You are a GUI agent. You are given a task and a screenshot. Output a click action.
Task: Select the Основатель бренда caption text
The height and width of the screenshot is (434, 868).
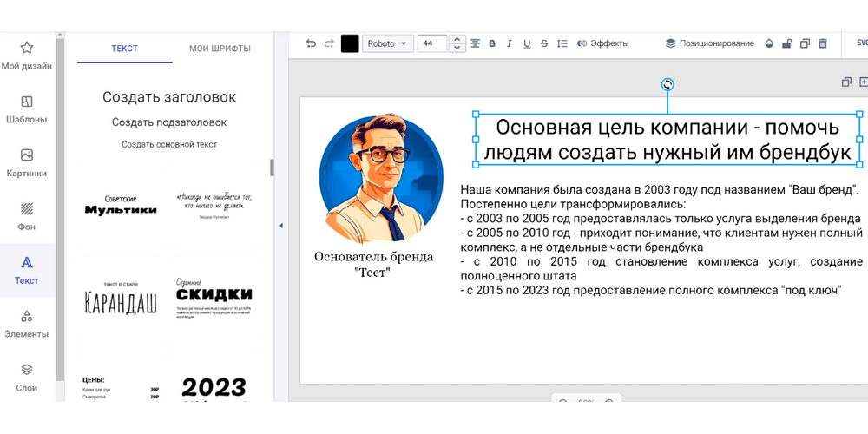373,264
